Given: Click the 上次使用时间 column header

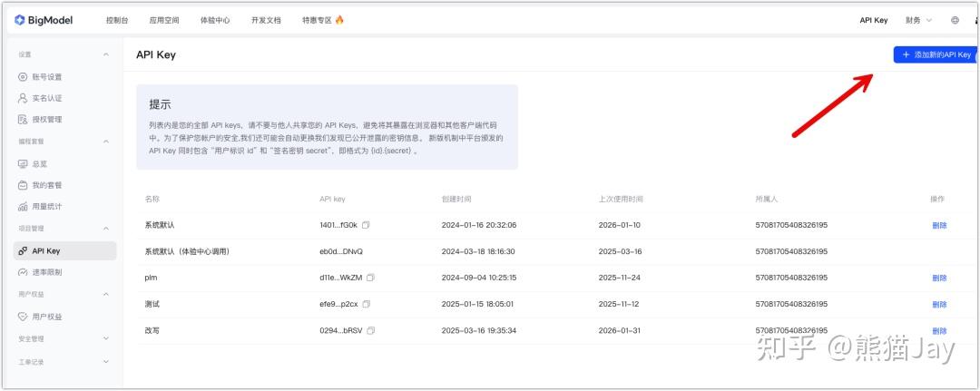Looking at the screenshot, I should tap(621, 200).
